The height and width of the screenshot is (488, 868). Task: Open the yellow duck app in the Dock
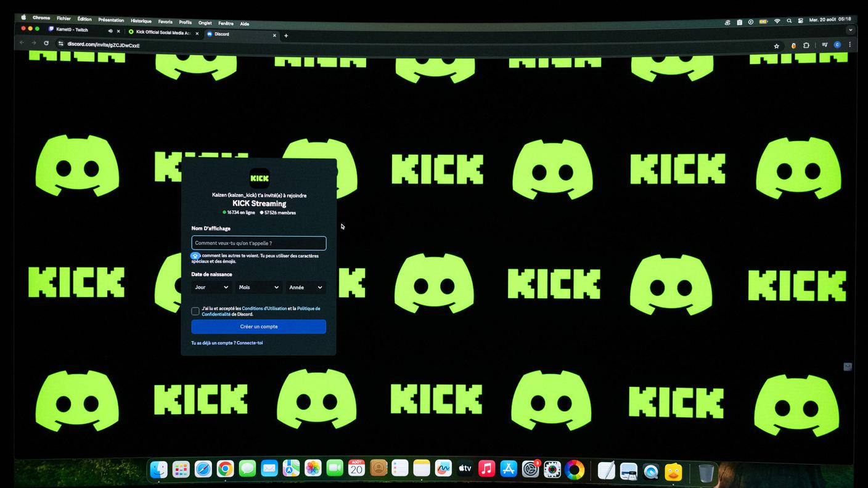673,472
